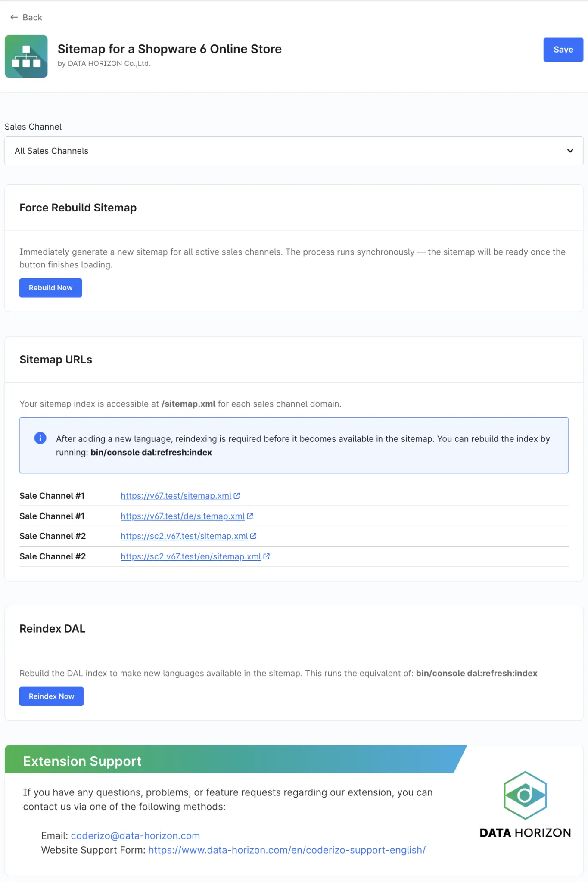Open https://sc2.v67.test/en/sitemap.xml link

(x=191, y=556)
